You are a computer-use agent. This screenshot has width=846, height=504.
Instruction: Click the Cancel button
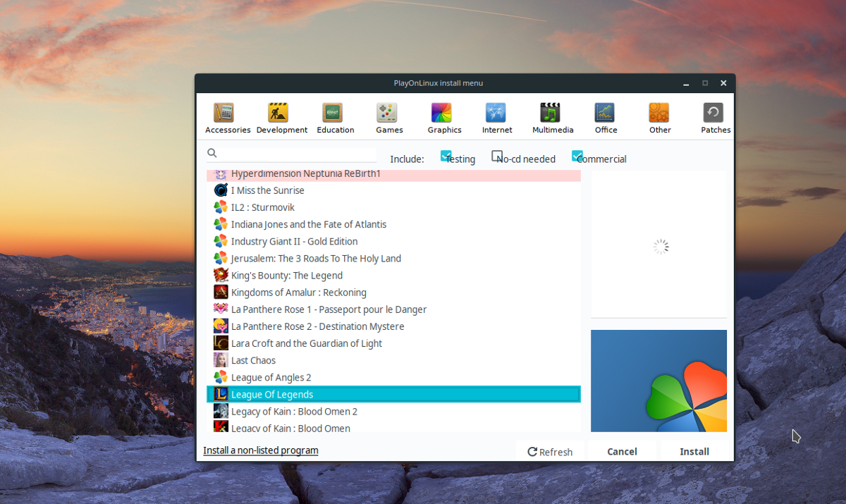pos(622,452)
